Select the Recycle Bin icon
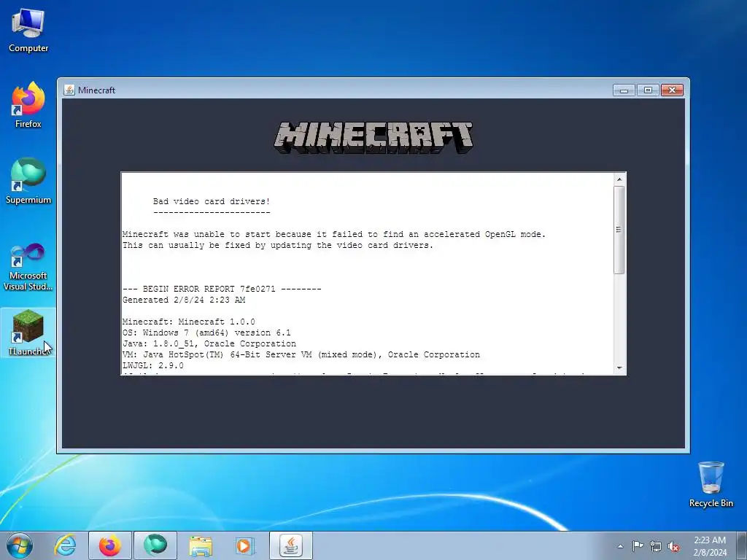Screen dimensions: 747x560 click(x=711, y=484)
